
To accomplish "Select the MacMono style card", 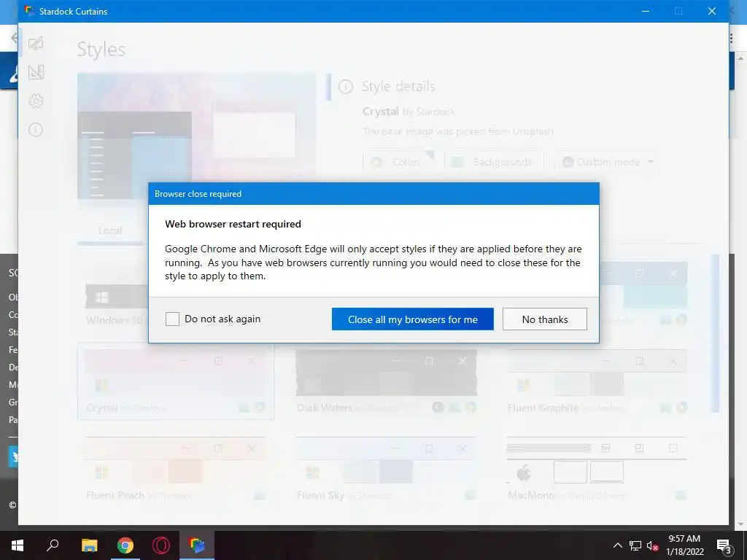I will point(597,469).
